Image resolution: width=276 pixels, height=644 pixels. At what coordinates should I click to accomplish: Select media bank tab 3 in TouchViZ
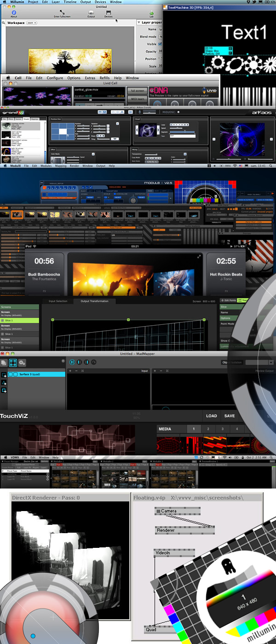[x=223, y=429]
